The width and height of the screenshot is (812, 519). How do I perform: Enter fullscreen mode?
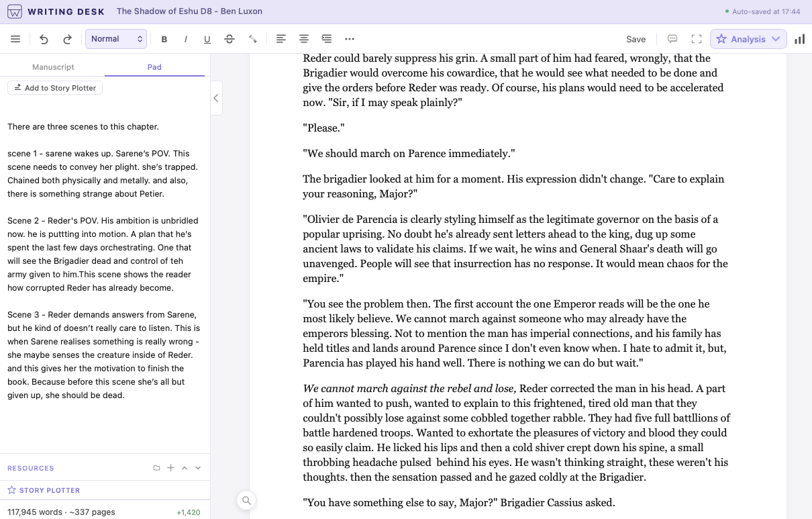tap(697, 39)
